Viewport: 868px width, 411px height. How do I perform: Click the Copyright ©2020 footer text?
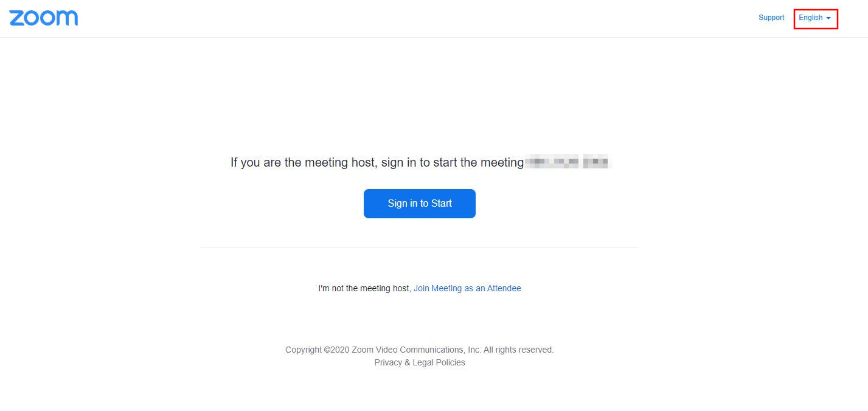[x=420, y=350]
